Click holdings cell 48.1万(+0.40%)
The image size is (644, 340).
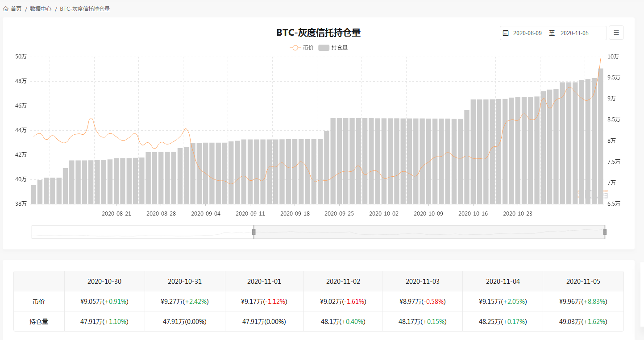point(343,322)
